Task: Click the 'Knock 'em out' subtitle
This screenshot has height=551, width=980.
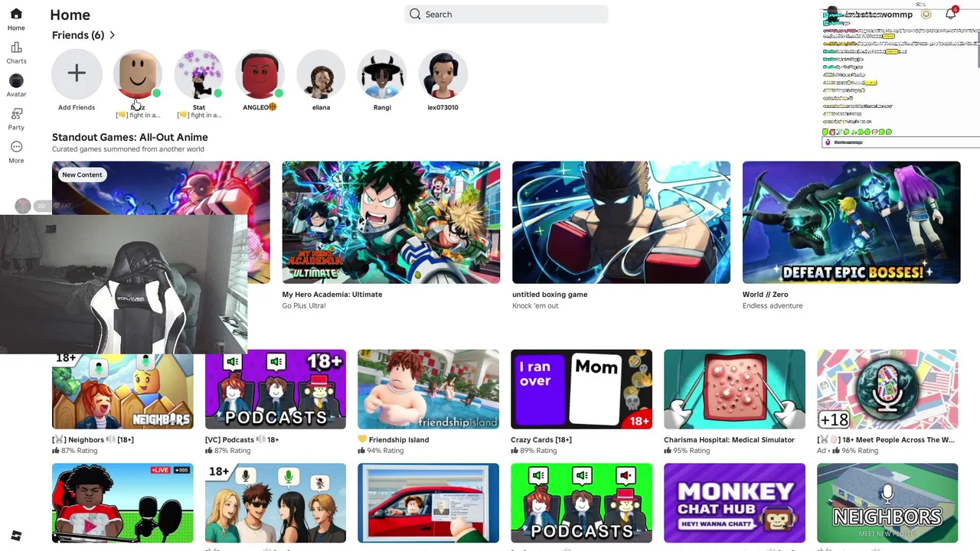Action: coord(535,305)
